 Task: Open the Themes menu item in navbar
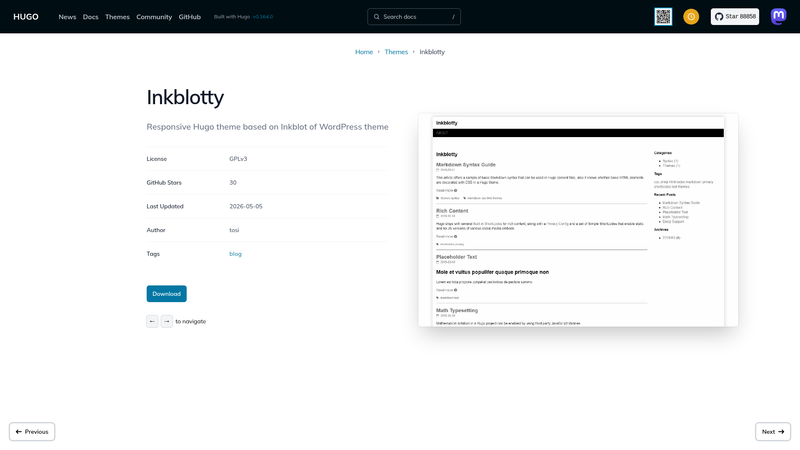point(117,17)
